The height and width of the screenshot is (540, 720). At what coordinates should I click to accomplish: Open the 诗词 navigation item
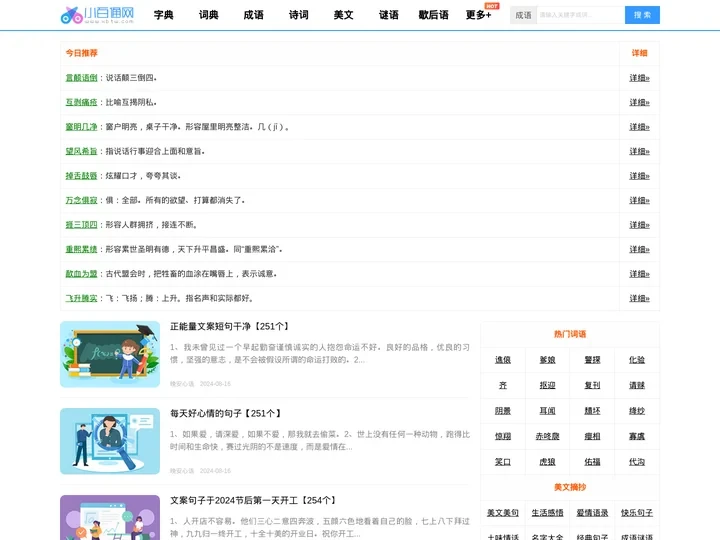click(298, 15)
